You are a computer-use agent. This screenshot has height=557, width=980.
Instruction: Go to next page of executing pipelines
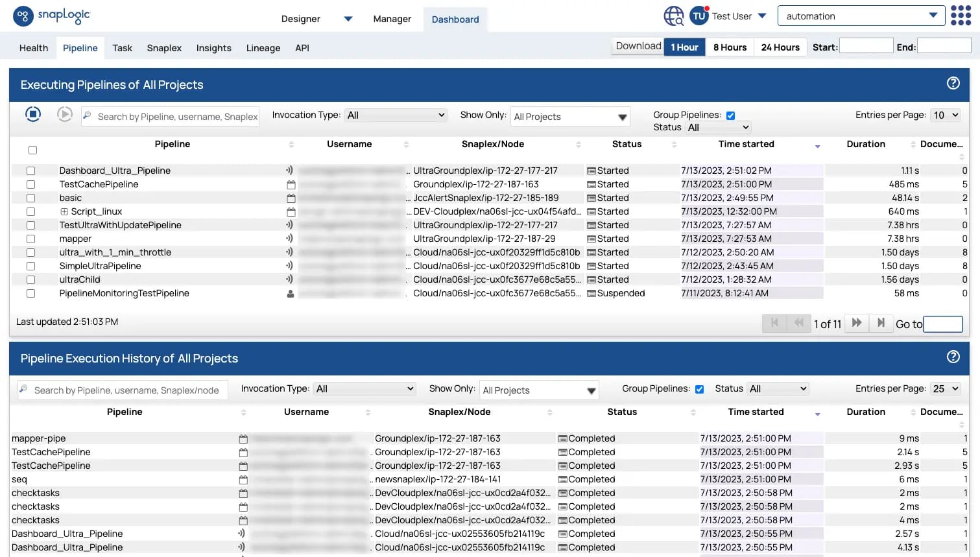coord(857,322)
